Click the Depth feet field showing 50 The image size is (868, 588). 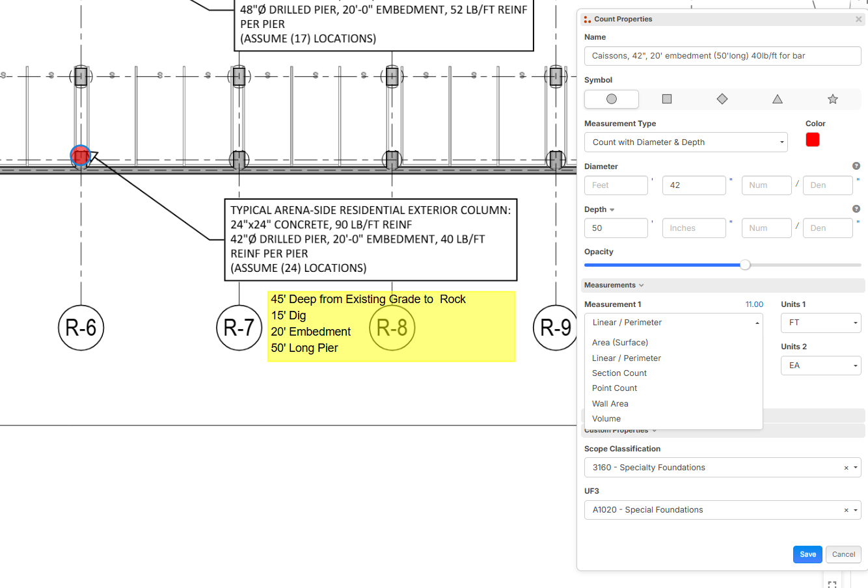[x=616, y=228]
